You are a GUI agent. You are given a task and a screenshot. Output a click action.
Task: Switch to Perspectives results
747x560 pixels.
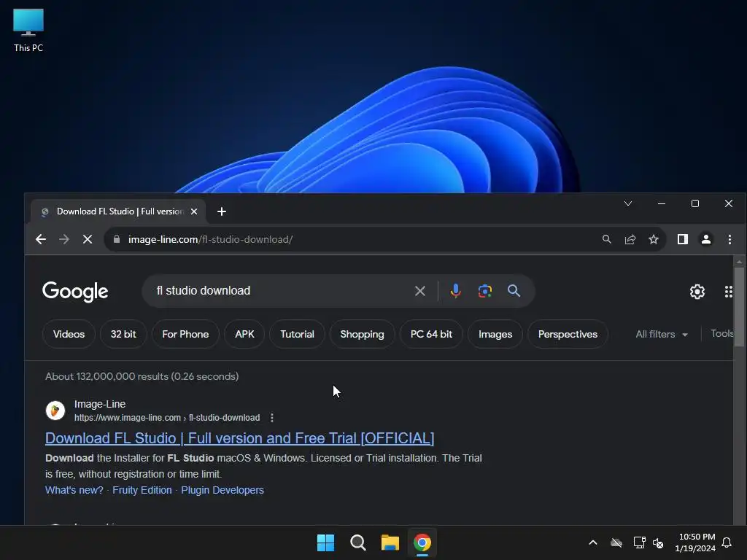(x=568, y=334)
